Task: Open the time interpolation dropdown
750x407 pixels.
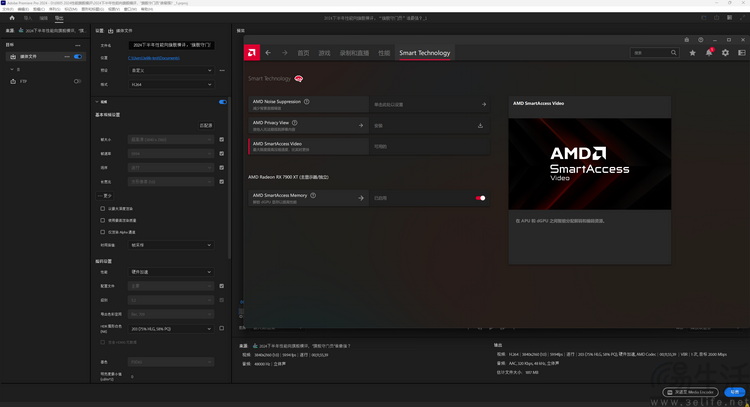Action: click(171, 245)
